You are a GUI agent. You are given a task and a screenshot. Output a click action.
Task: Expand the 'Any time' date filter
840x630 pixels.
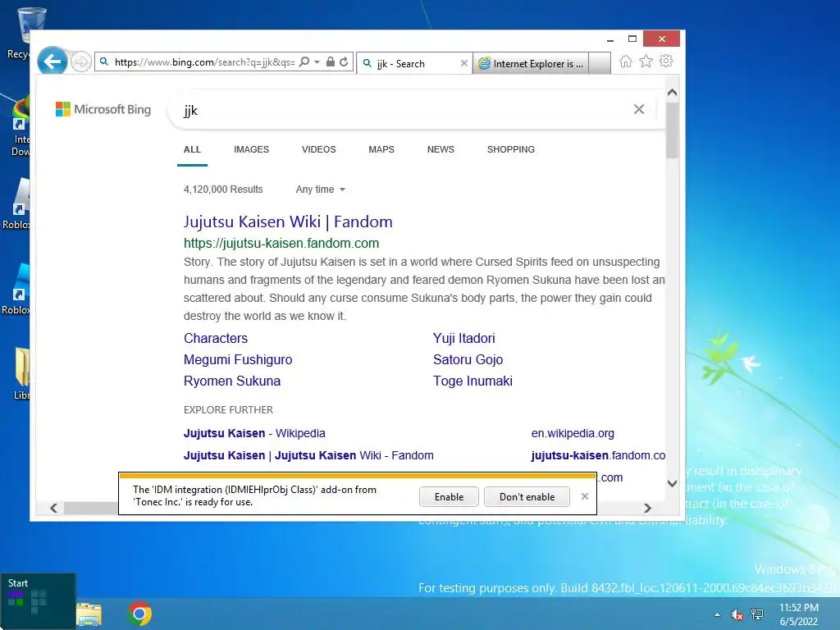pos(321,189)
